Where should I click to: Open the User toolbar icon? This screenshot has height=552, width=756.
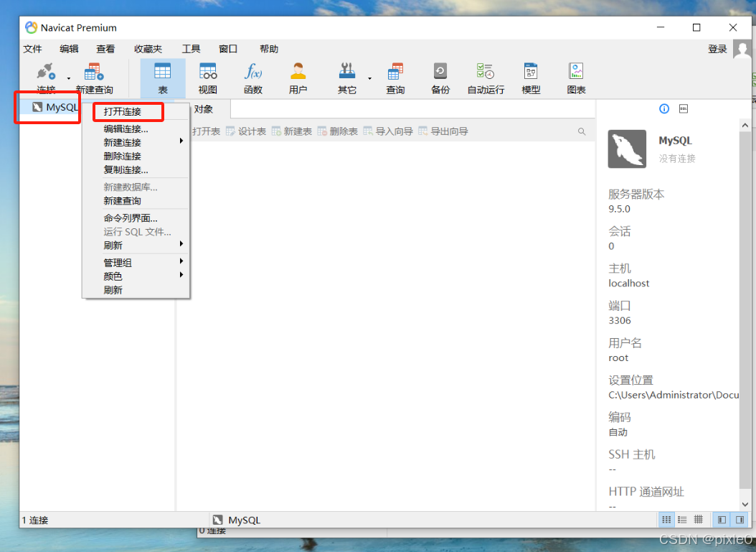coord(298,72)
